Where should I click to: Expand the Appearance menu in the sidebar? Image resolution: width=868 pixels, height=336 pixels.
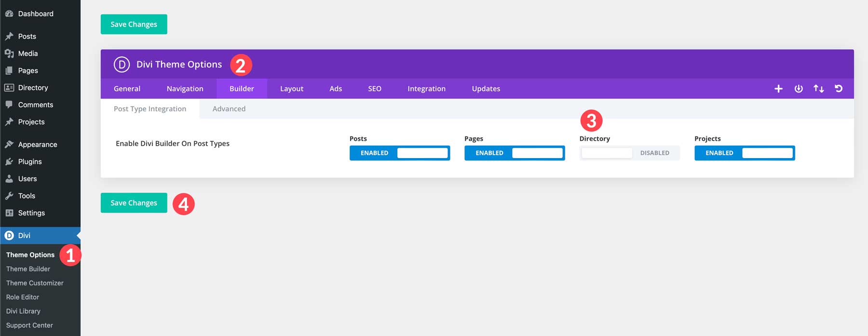37,145
